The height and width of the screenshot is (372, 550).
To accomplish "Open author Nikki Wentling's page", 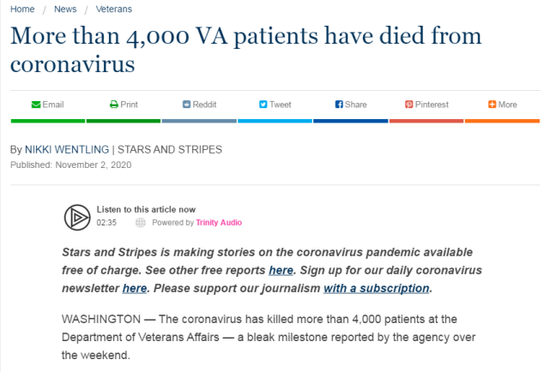I will tap(67, 150).
